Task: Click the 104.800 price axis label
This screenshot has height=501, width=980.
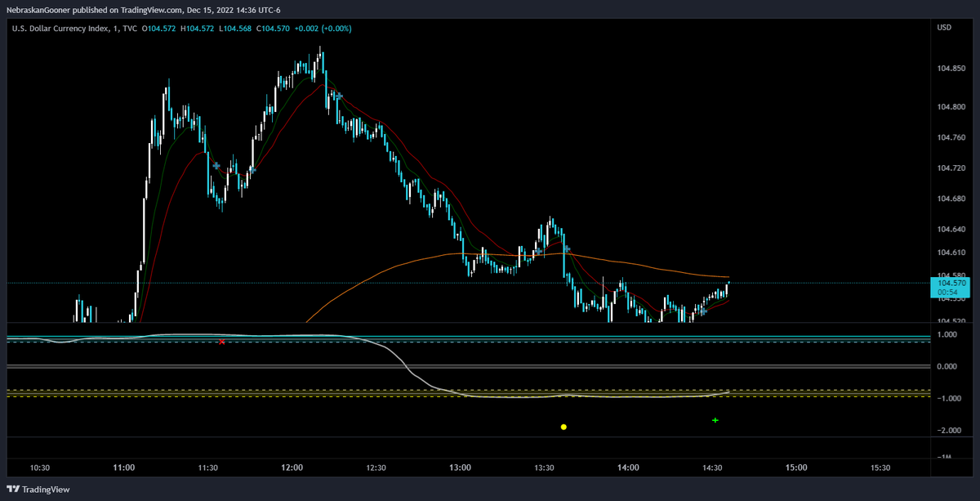Action: (x=951, y=106)
